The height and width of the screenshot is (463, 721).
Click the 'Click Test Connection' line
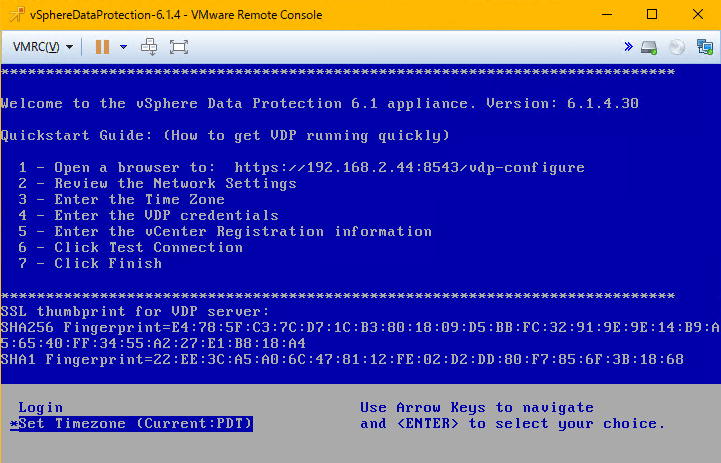click(131, 247)
